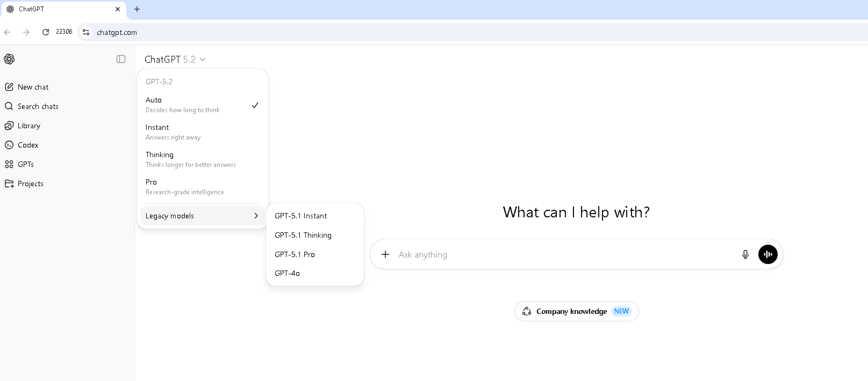Click the ChatGPT logo in sidebar
The height and width of the screenshot is (381, 868).
9,59
